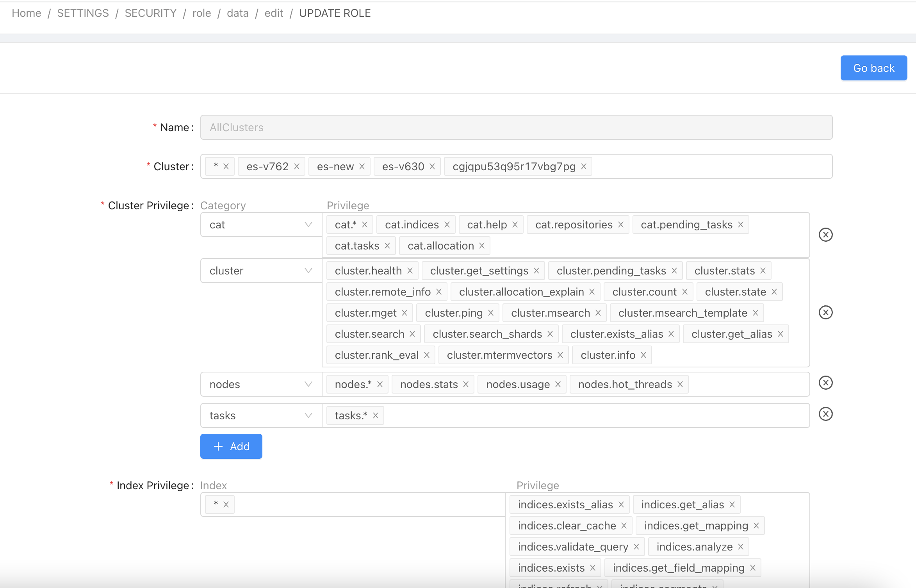This screenshot has height=588, width=916.
Task: Navigate to SECURITY breadcrumb item
Action: [150, 13]
